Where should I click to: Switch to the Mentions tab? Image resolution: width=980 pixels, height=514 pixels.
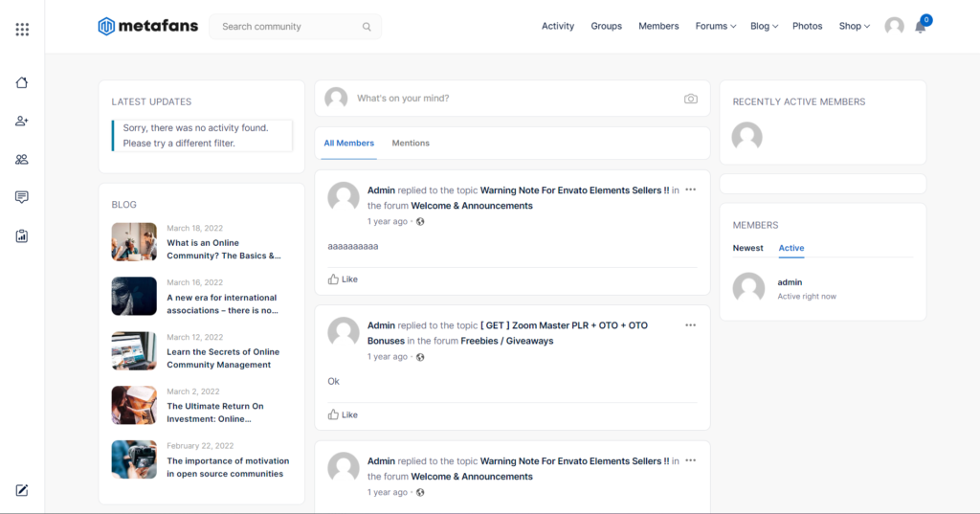pyautogui.click(x=411, y=144)
